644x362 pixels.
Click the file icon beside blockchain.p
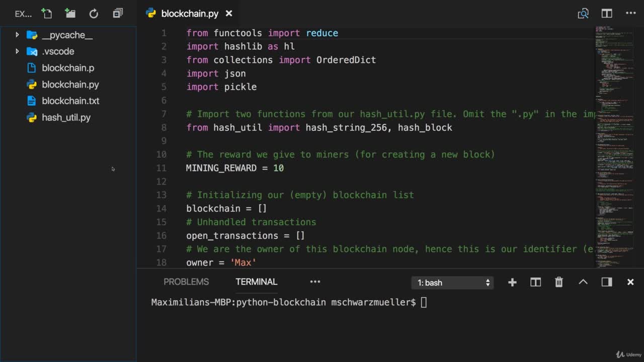click(x=32, y=68)
